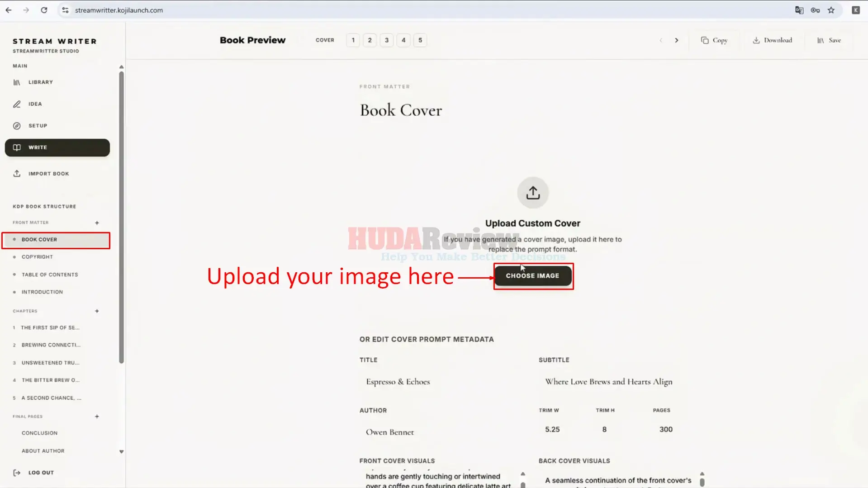Bookmark this page with the star icon
The width and height of the screenshot is (868, 488).
point(831,10)
